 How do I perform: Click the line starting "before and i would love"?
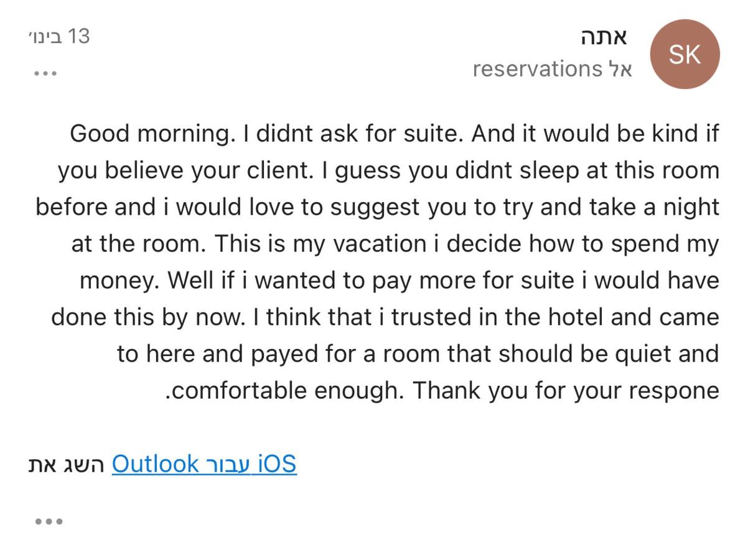377,207
